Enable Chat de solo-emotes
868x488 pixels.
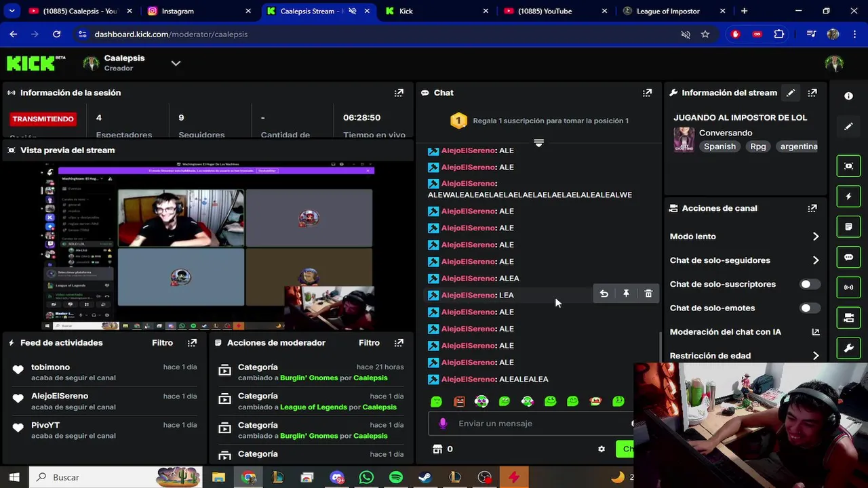point(809,308)
